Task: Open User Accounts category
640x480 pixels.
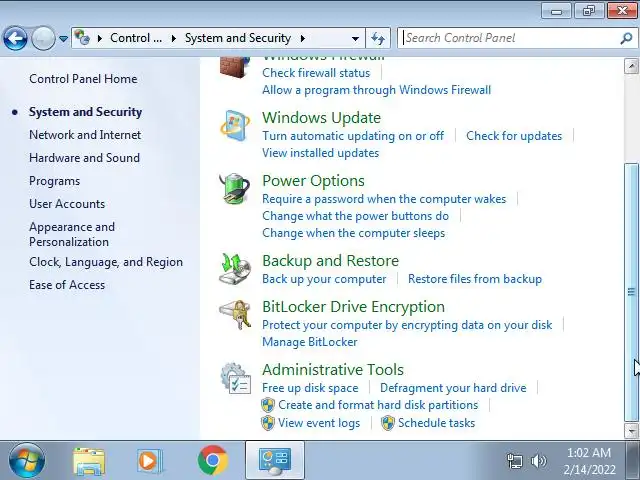Action: (67, 204)
